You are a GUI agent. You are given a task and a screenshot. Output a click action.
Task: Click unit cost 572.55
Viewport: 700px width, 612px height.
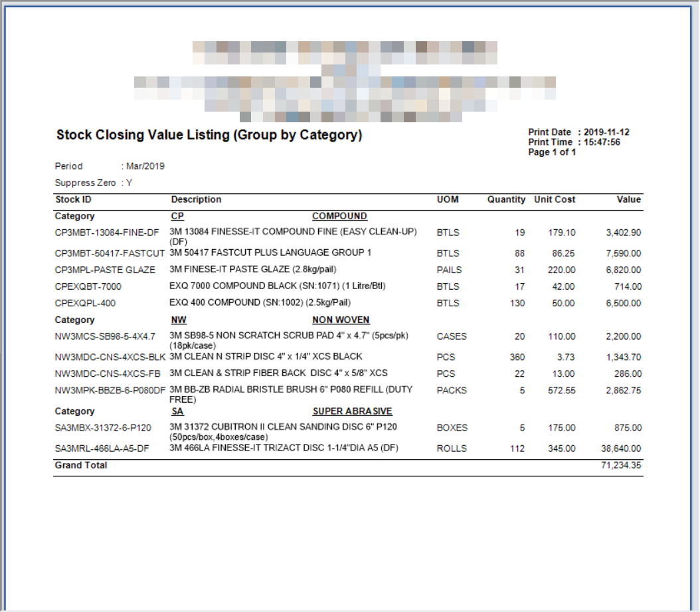pos(562,391)
